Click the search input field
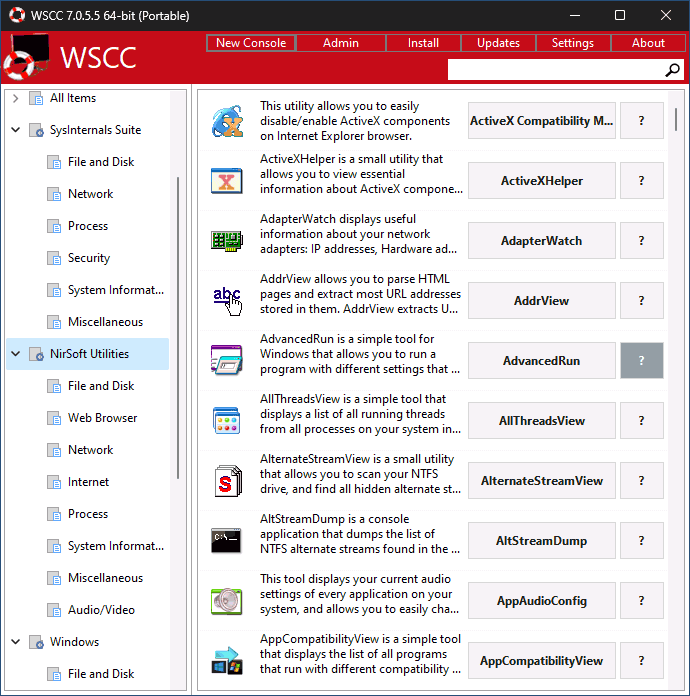Screen dimensions: 690x696 (556, 70)
